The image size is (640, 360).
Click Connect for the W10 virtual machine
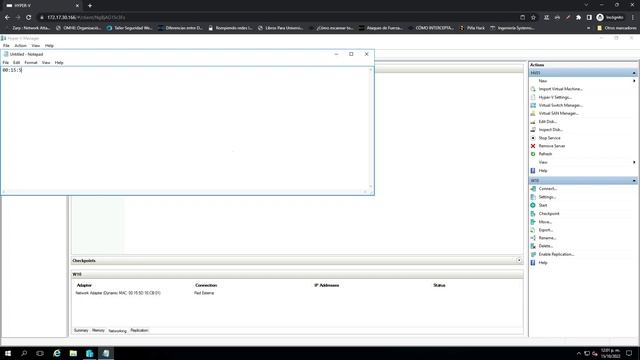547,189
